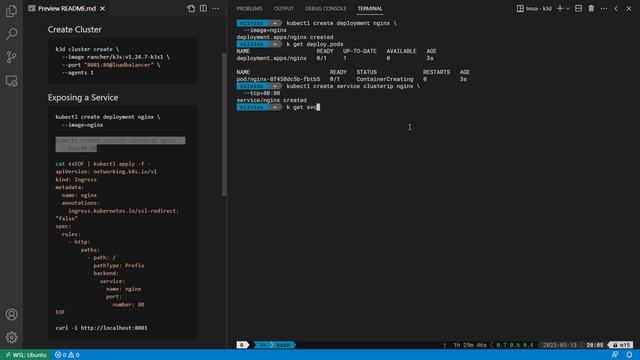
Task: Click 'service/nginx created' terminal output
Action: (x=271, y=100)
